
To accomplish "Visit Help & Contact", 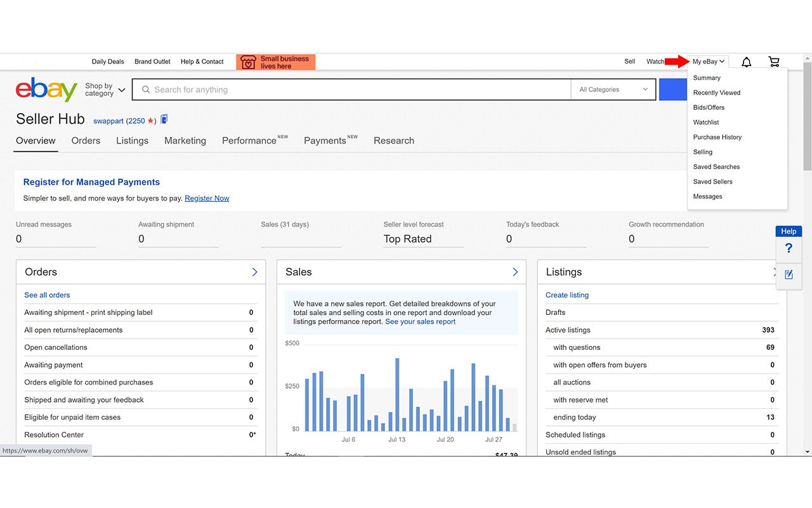I will [202, 62].
